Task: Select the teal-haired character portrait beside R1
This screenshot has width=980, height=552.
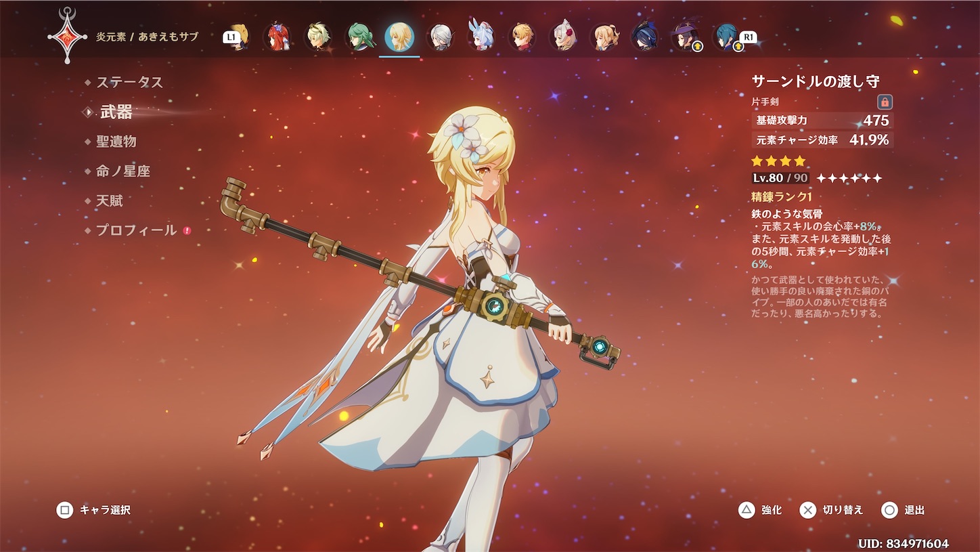Action: (726, 37)
